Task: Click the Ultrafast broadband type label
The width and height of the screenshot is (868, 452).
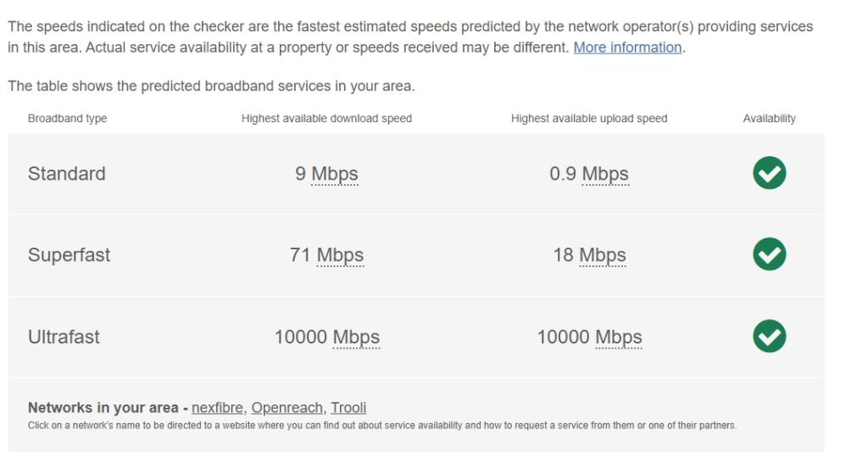Action: 64,337
